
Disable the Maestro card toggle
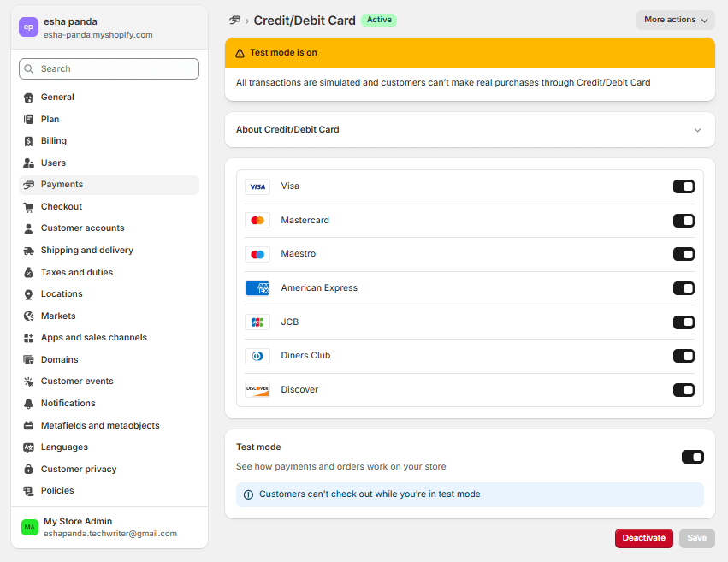[x=684, y=254]
